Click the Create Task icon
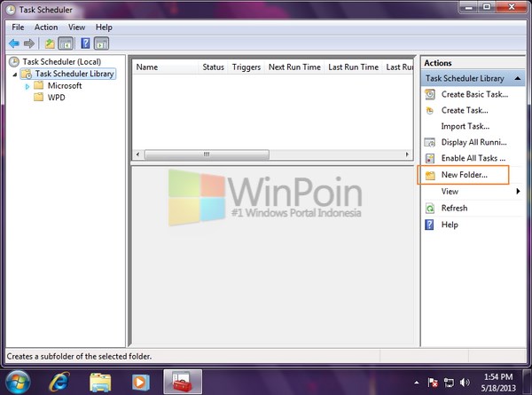The height and width of the screenshot is (395, 532). (x=430, y=110)
